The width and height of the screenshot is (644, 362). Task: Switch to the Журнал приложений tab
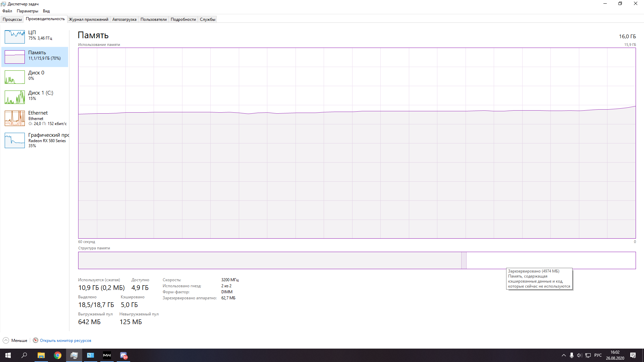(89, 19)
